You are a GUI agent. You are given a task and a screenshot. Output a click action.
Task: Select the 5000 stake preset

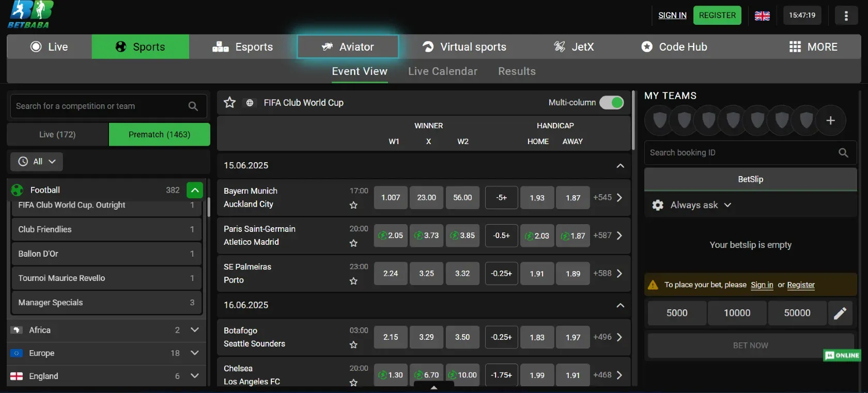coord(677,313)
